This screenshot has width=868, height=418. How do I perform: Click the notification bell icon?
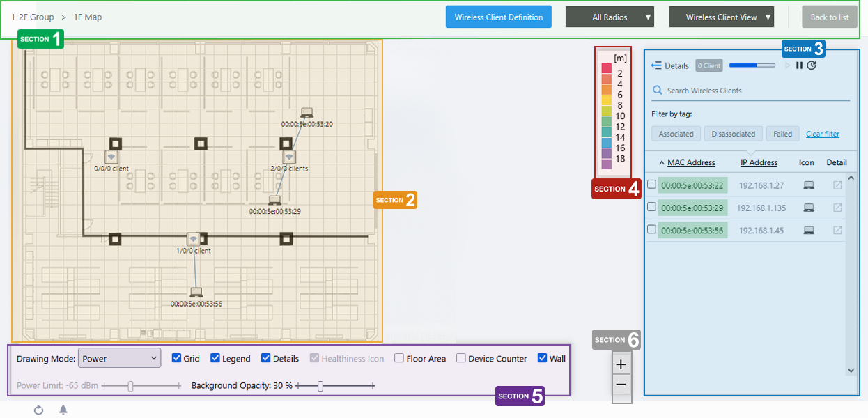63,410
